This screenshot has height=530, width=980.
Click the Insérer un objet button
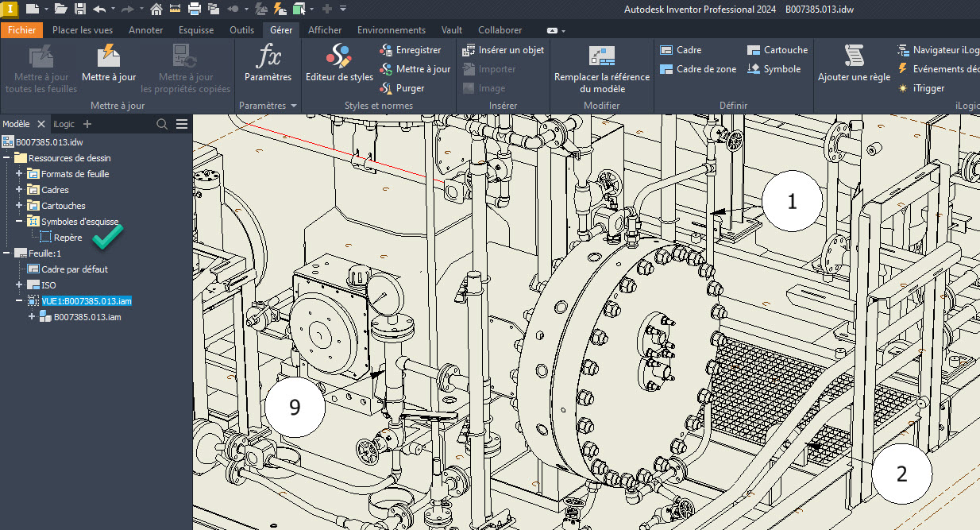[503, 49]
